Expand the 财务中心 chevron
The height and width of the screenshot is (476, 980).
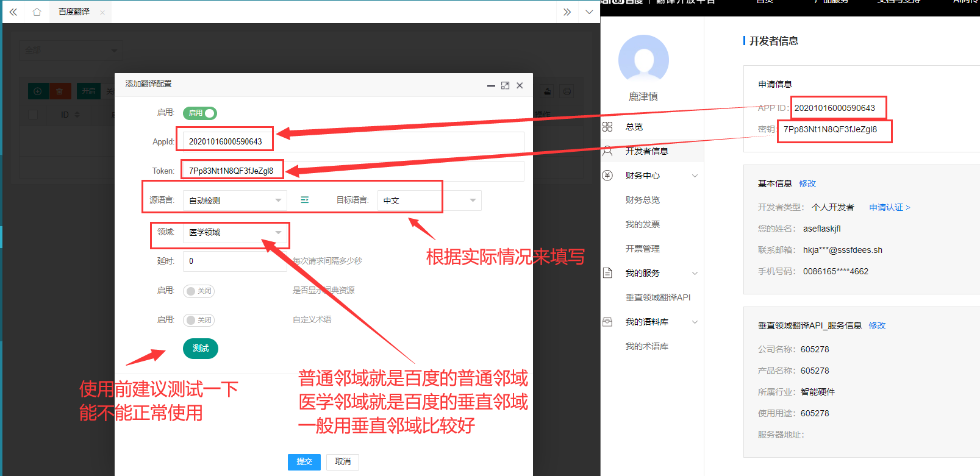pyautogui.click(x=695, y=176)
